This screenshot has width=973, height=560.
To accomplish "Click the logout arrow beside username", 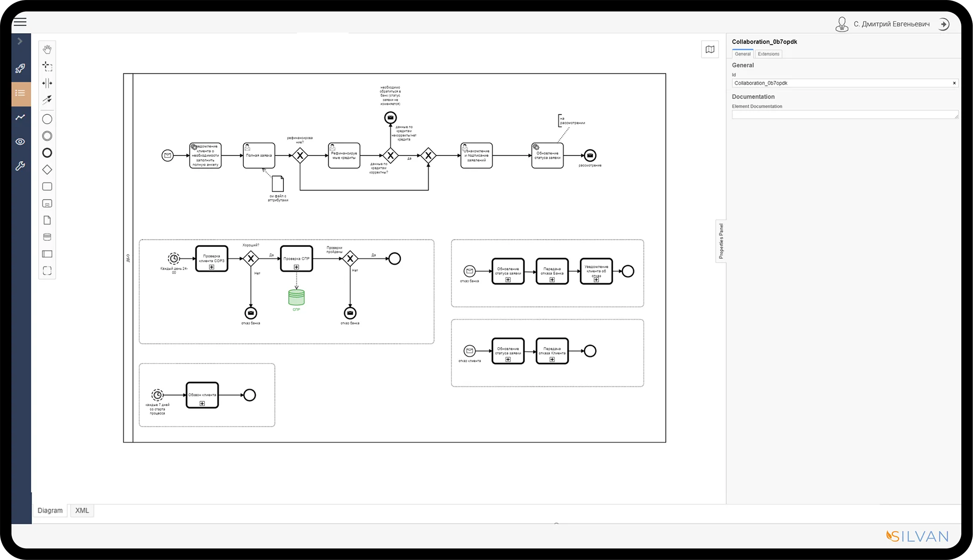I will click(x=944, y=24).
